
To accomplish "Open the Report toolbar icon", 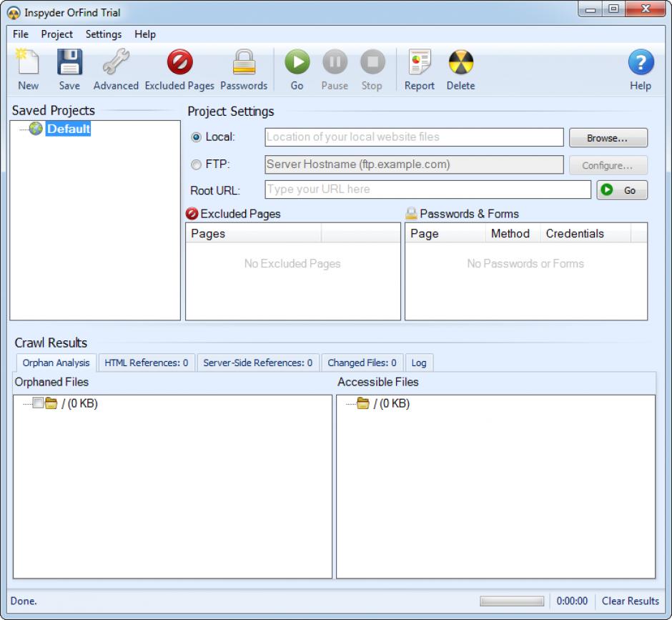I will coord(420,64).
